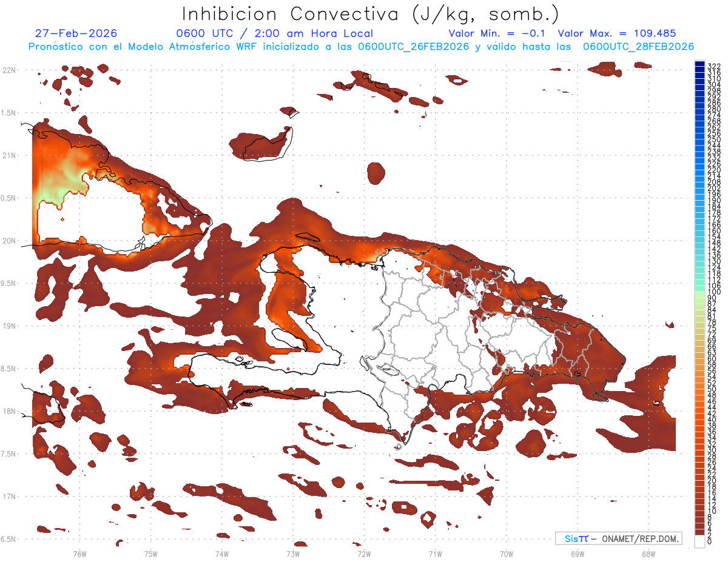The height and width of the screenshot is (562, 728).
Task: Click the white '0' swatch on the color scale
Action: [x=699, y=541]
